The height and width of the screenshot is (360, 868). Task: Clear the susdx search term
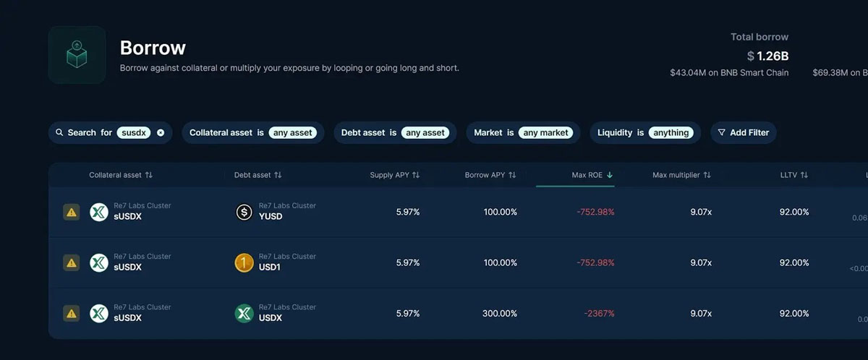pos(161,133)
